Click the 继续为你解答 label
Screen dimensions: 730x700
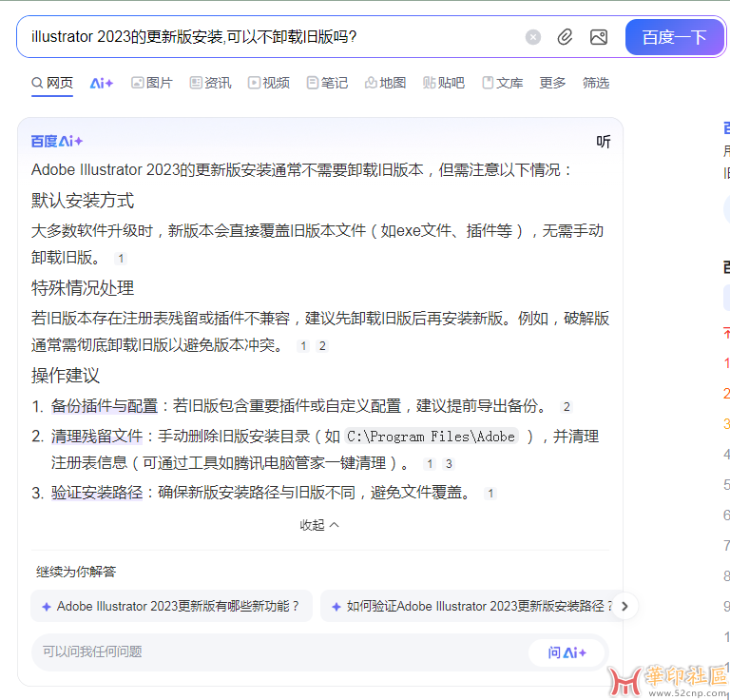76,572
